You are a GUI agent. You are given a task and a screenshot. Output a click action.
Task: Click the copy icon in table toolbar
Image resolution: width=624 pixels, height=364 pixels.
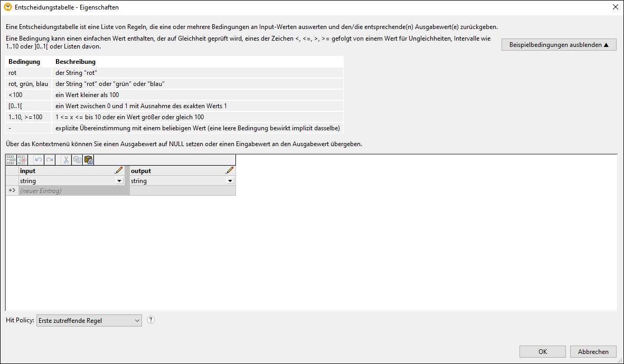tap(77, 160)
